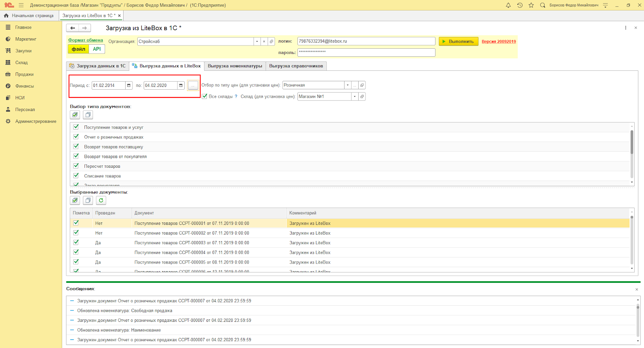Switch exchange format to API
This screenshot has width=644, height=348.
point(97,49)
